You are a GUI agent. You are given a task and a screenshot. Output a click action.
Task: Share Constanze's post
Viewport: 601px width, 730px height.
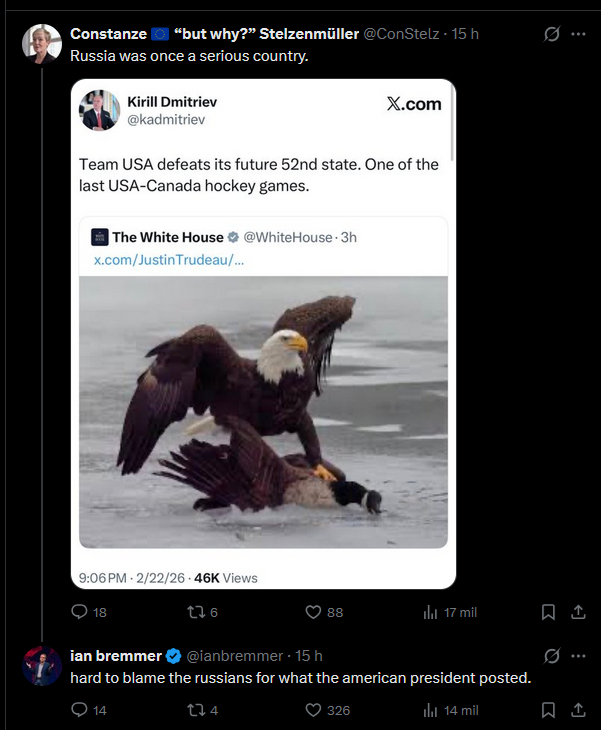tap(578, 612)
